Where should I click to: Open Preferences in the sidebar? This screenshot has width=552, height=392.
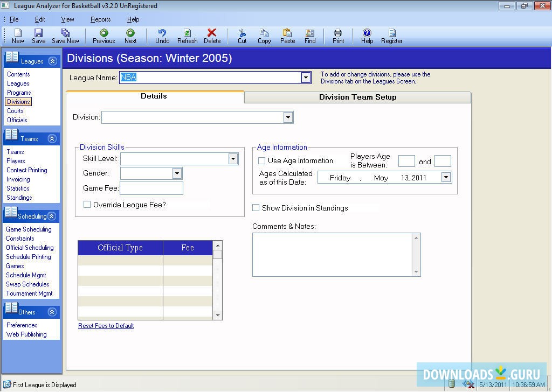22,325
